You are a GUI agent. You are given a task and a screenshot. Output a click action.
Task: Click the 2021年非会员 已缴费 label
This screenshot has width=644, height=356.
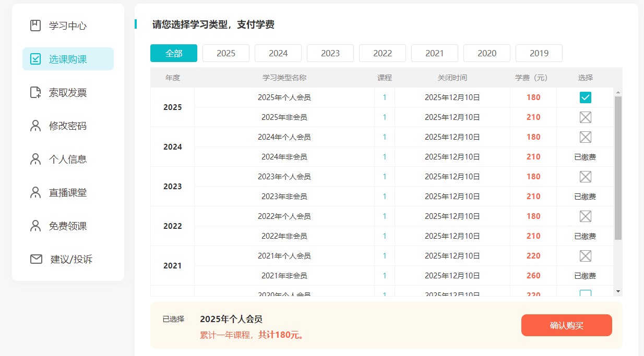(x=585, y=275)
